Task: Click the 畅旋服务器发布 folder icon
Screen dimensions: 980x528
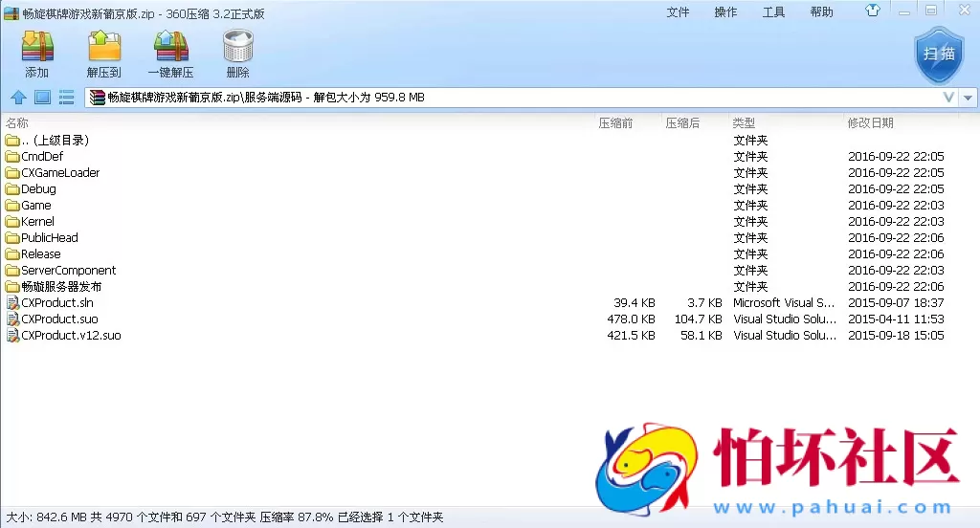Action: [12, 286]
